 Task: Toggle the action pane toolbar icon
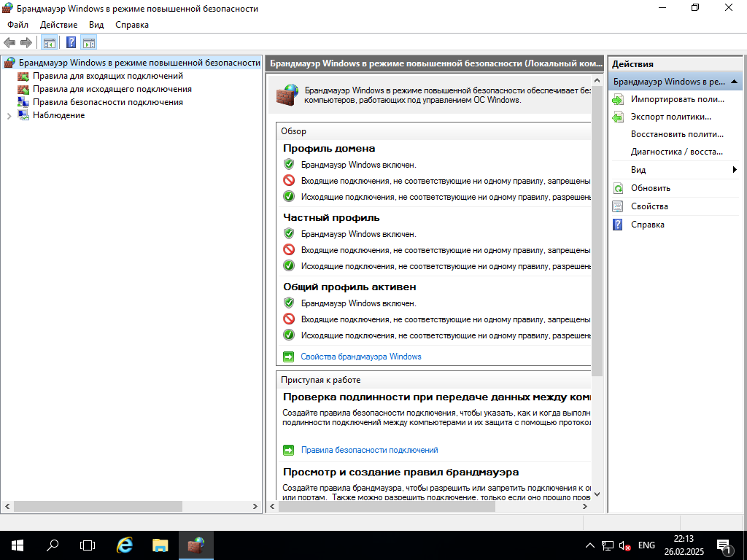point(89,43)
